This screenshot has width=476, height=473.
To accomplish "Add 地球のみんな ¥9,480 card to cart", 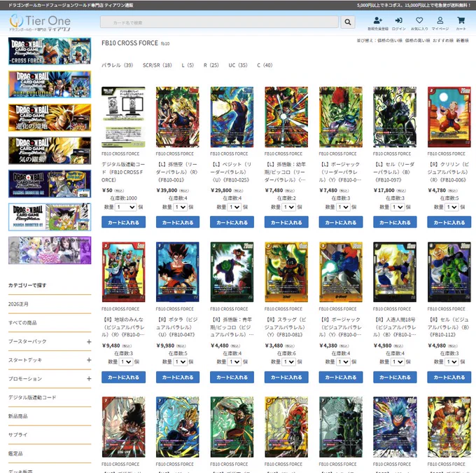I will (x=123, y=377).
